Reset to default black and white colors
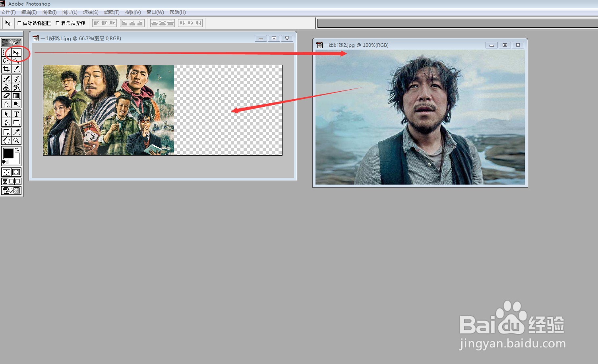The image size is (598, 364). point(4,162)
